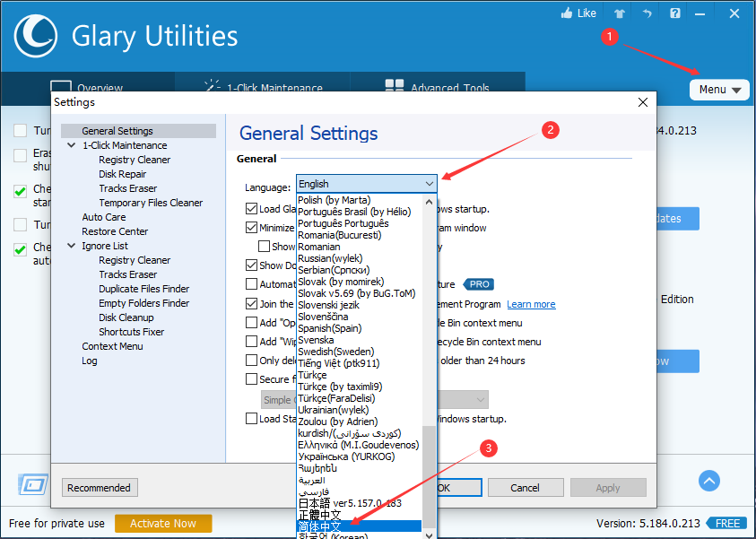This screenshot has height=539, width=756.
Task: Click the 1-Click Maintenance wand icon
Action: (x=213, y=86)
